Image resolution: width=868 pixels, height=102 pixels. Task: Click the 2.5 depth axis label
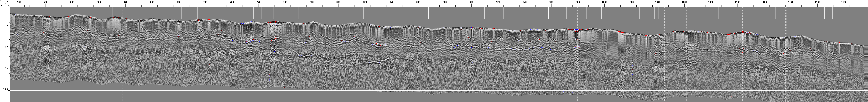[6, 25]
